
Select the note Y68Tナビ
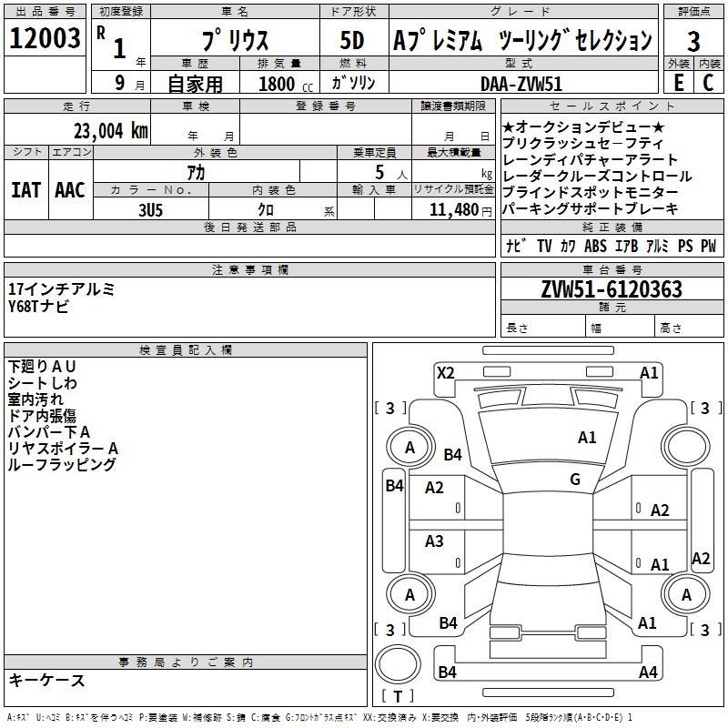pyautogui.click(x=38, y=306)
